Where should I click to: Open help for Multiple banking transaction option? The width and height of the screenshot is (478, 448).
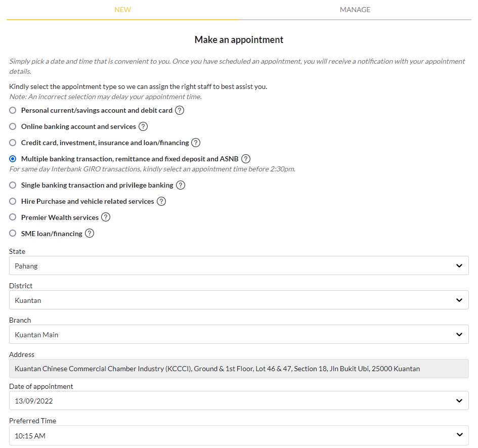(x=246, y=159)
